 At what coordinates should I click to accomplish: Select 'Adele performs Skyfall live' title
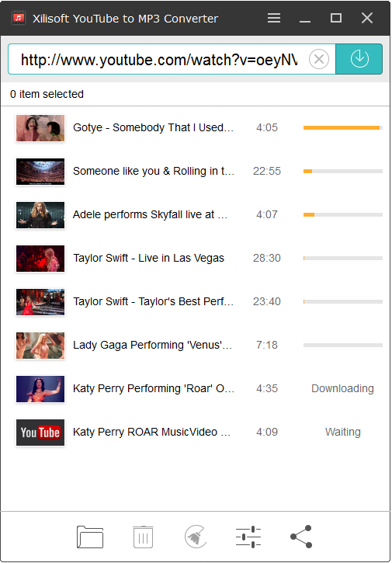[x=150, y=214]
